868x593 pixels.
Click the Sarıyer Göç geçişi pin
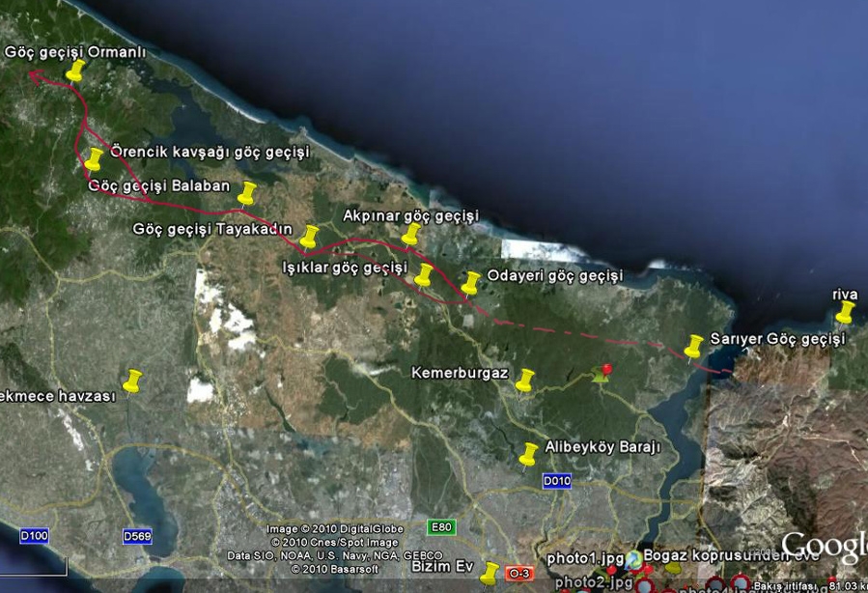(x=694, y=346)
